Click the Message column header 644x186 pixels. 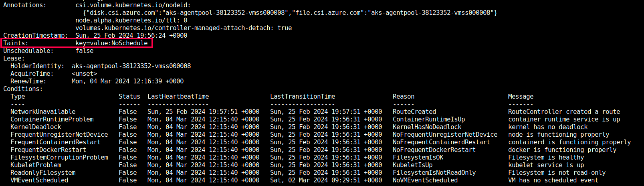pyautogui.click(x=521, y=97)
